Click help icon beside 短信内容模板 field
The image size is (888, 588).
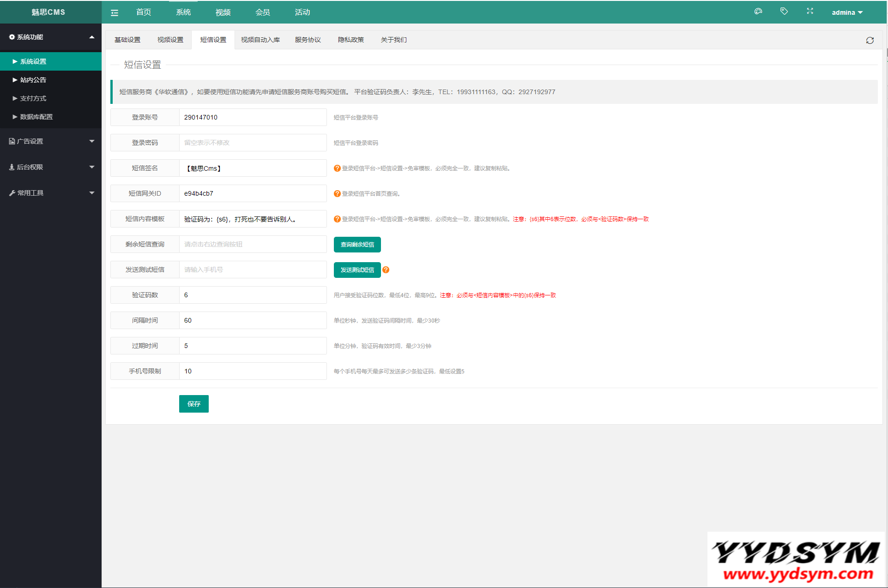pos(337,219)
